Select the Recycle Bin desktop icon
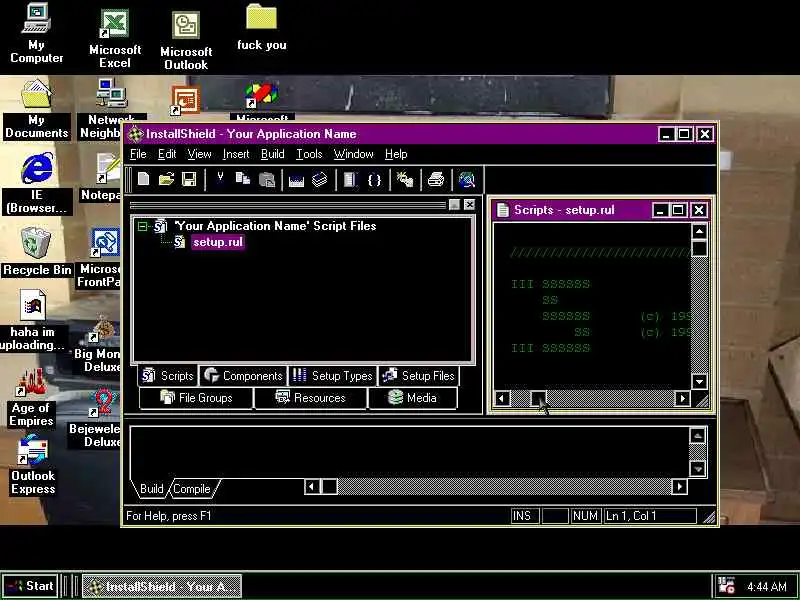The height and width of the screenshot is (600, 800). [x=36, y=252]
